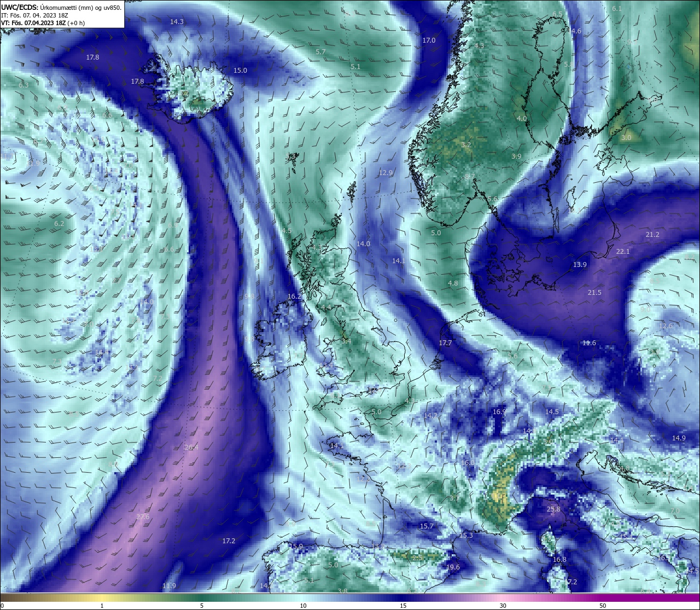Click the 17.7 value near the Netherlands

[x=445, y=344]
